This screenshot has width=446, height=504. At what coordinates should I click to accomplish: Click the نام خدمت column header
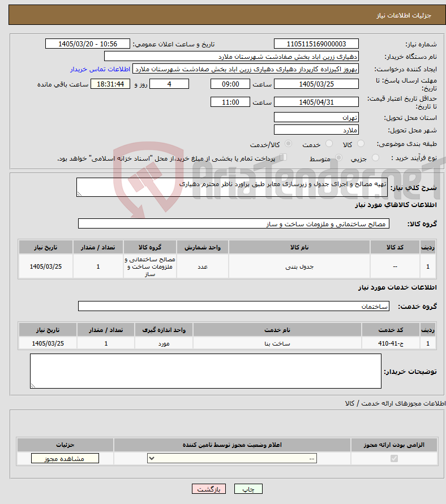277,330
